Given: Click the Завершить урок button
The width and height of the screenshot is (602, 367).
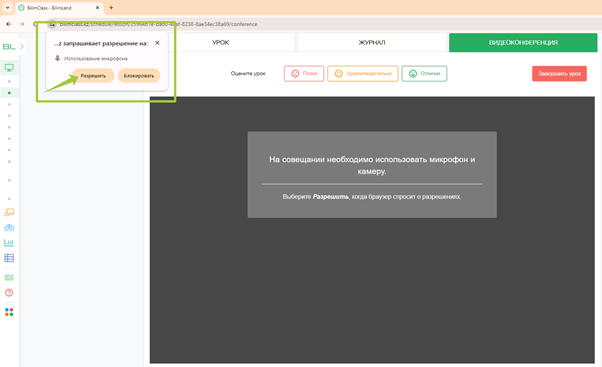Looking at the screenshot, I should coord(559,74).
